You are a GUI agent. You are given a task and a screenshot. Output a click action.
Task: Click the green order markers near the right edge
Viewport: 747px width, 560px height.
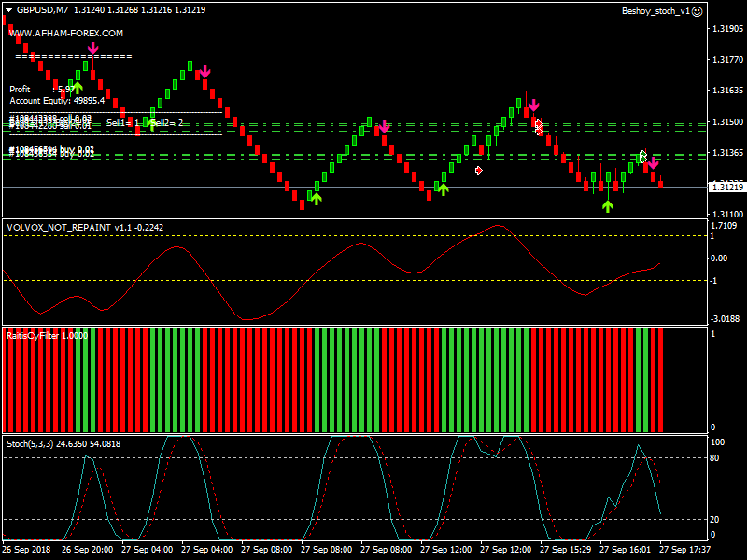point(642,157)
